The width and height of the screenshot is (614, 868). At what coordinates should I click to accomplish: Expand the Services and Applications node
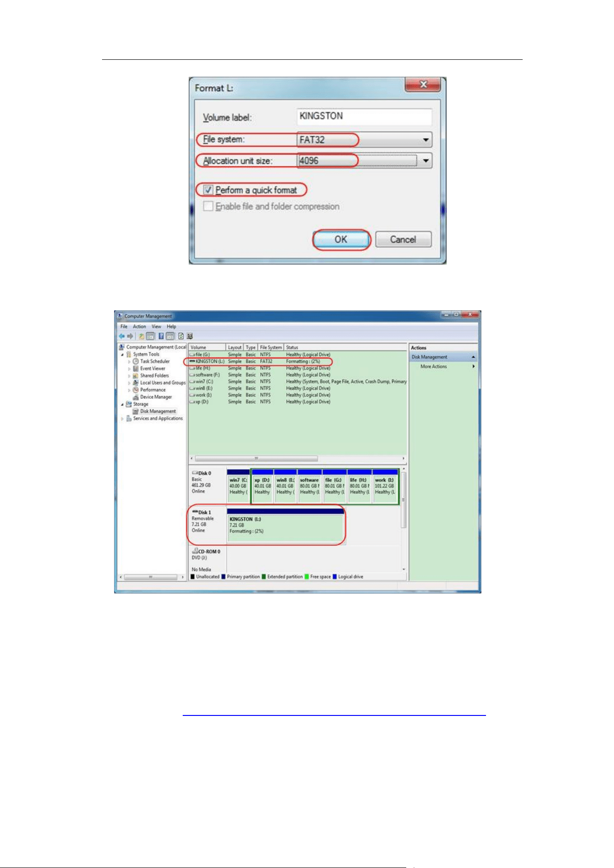coord(122,419)
